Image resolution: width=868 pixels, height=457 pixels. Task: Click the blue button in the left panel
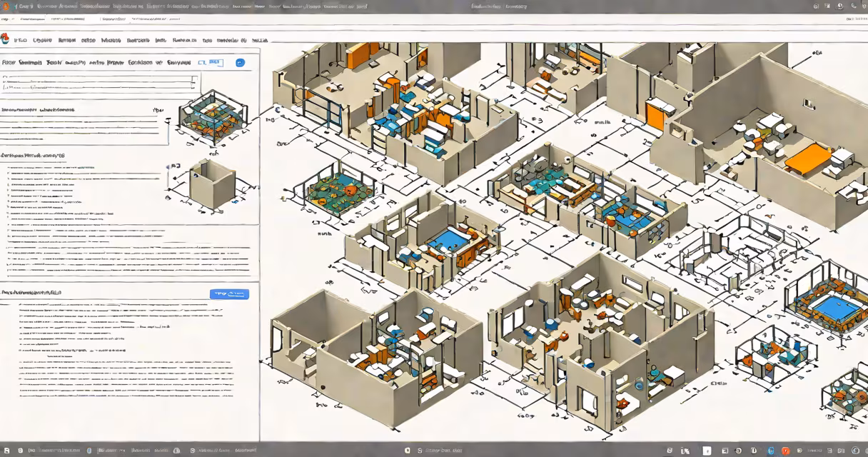tap(229, 293)
